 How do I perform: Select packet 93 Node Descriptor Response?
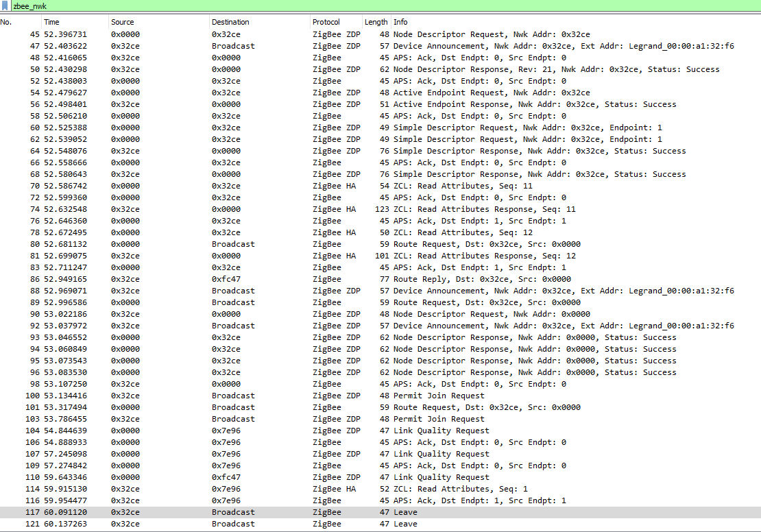380,337
